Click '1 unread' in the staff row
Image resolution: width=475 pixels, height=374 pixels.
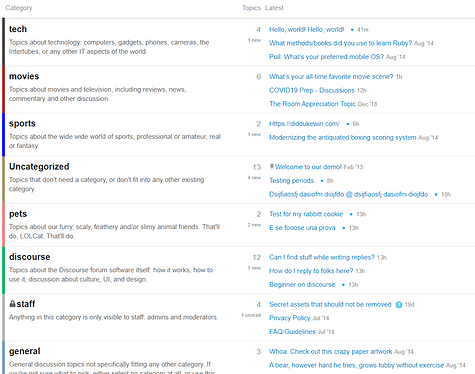(251, 315)
